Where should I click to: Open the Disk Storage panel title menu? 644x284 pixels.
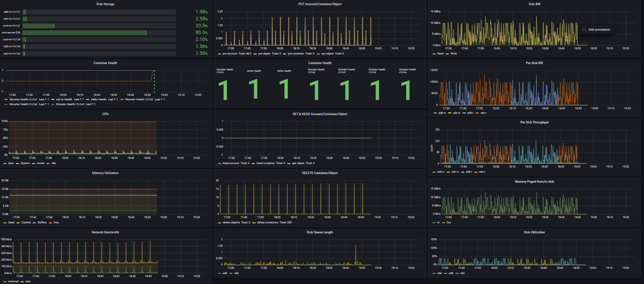(x=105, y=4)
